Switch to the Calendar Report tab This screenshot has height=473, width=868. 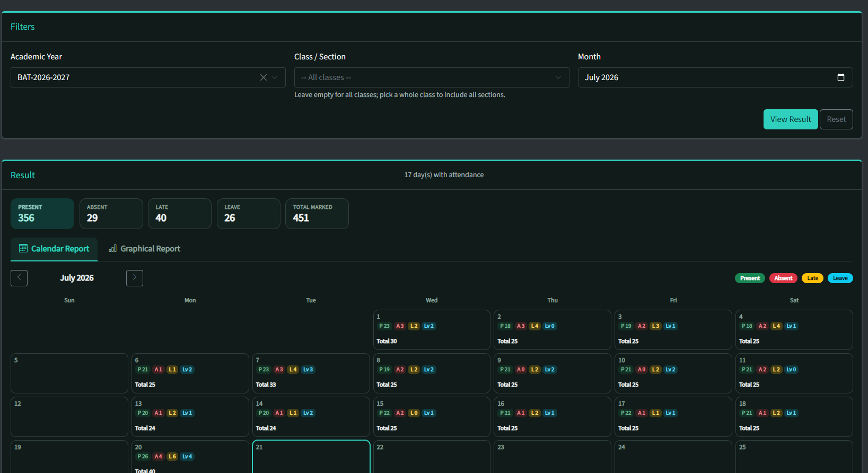[54, 249]
